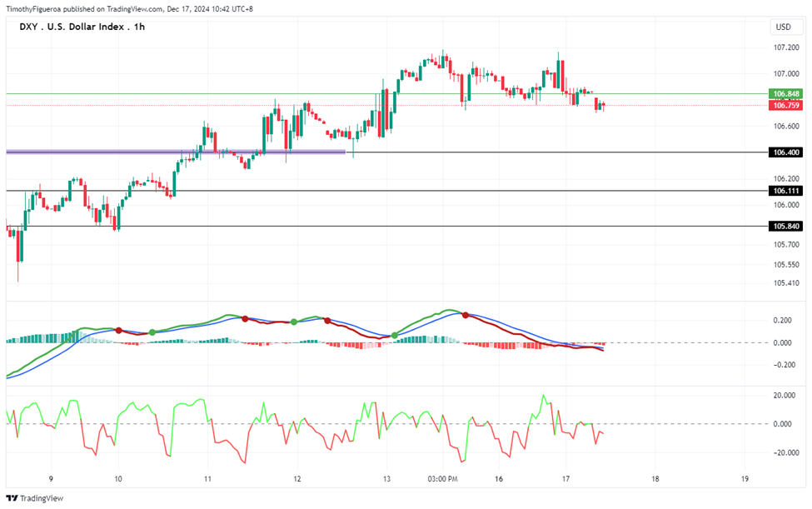Click the chart title DXY U.S. Dollar Index 1h
This screenshot has width=812, height=509.
[x=82, y=27]
